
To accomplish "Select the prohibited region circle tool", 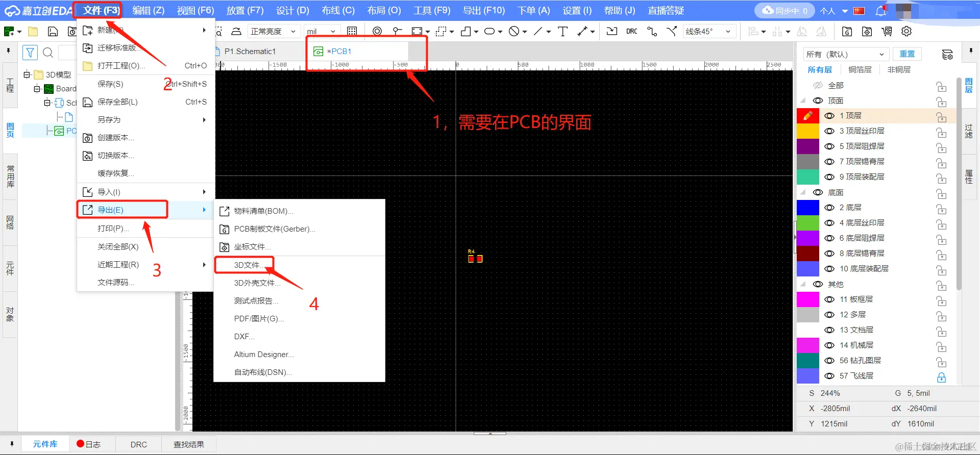I will [514, 31].
